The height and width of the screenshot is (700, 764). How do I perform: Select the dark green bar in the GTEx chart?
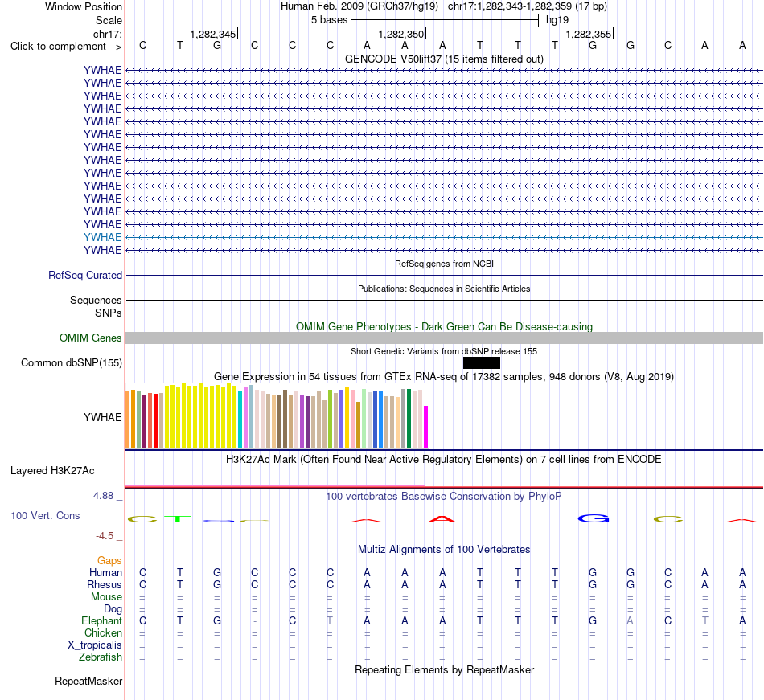click(409, 419)
